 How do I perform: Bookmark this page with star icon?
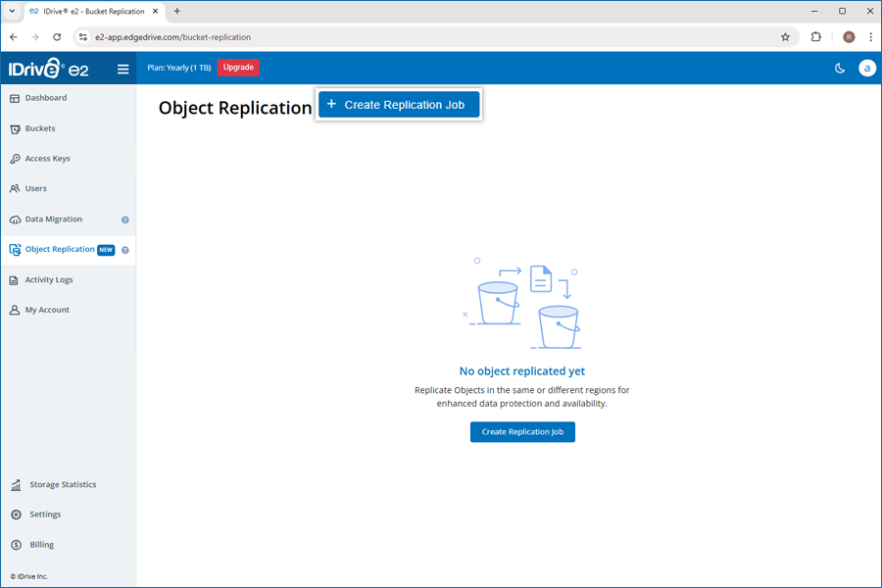coord(785,37)
